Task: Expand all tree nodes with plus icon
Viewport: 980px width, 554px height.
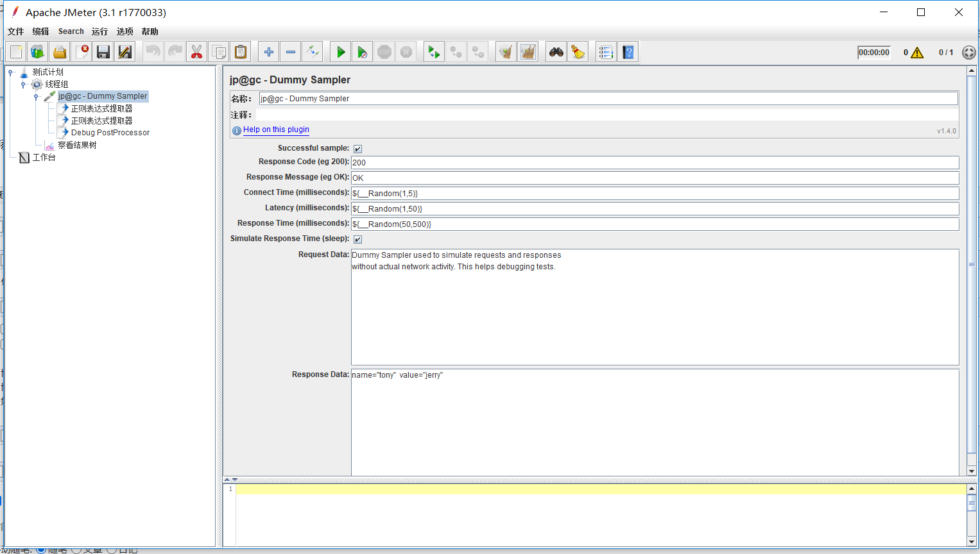Action: [269, 52]
